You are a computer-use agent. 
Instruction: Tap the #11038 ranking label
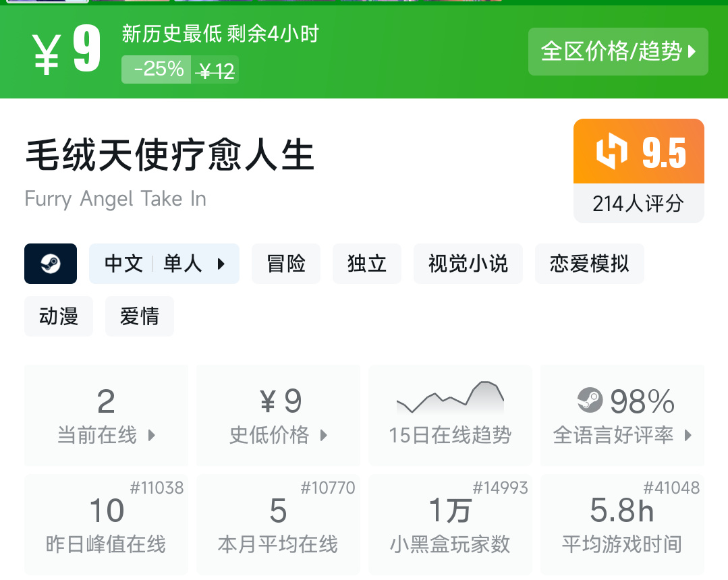point(157,488)
